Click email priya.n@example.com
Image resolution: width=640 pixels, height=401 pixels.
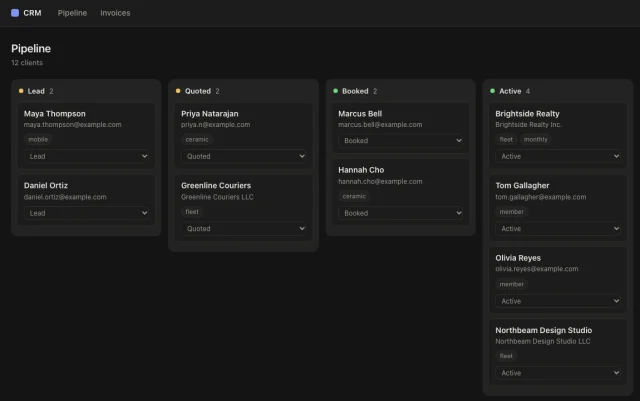pos(216,125)
